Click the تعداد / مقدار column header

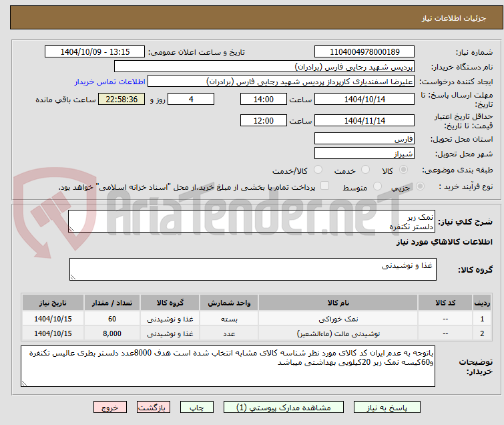pyautogui.click(x=112, y=303)
